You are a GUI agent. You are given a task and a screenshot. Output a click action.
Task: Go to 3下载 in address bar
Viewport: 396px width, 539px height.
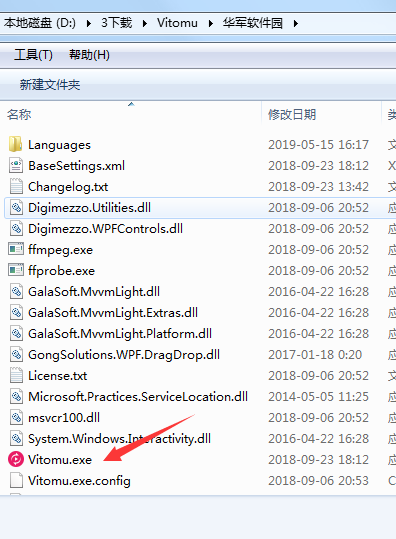tap(117, 23)
